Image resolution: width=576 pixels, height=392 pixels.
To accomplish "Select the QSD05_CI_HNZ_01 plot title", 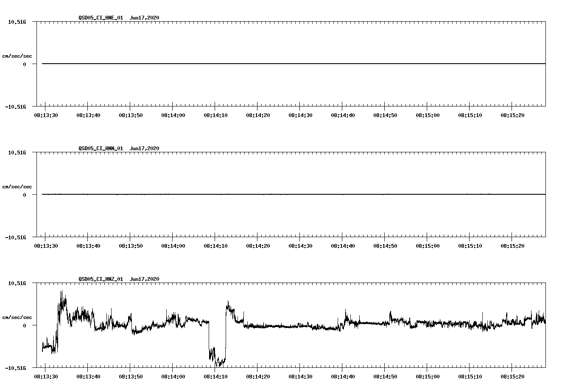I will coord(101,279).
